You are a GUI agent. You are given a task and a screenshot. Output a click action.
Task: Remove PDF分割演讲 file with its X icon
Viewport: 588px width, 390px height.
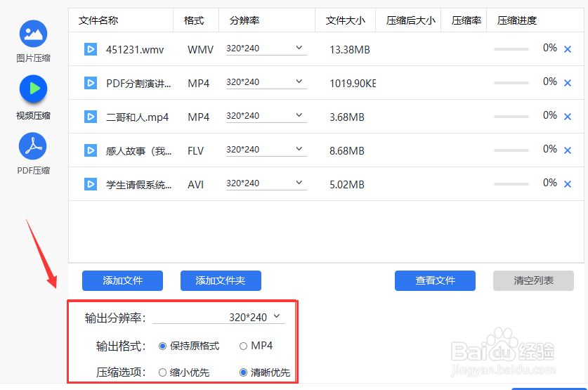(568, 83)
